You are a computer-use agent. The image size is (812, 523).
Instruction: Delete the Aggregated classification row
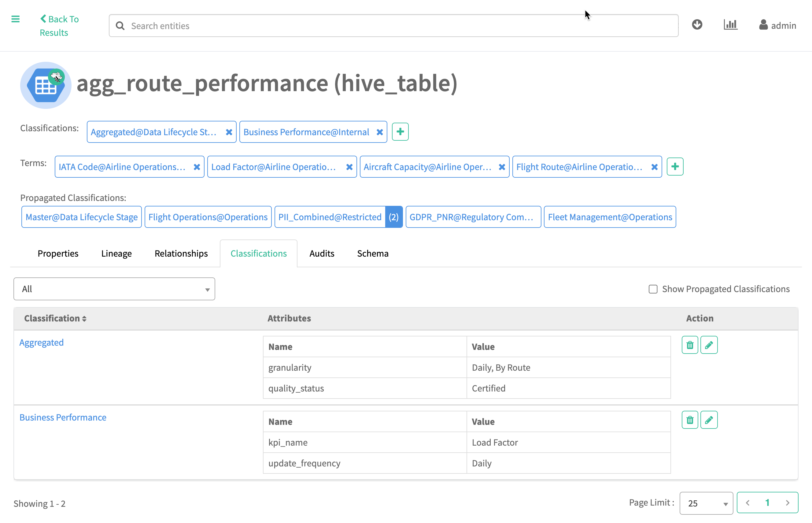tap(689, 345)
